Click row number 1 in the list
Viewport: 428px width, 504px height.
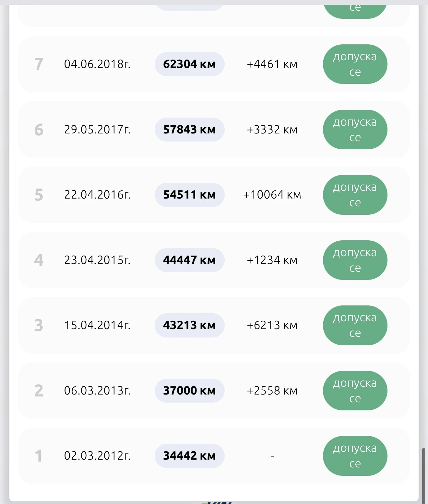tap(39, 456)
